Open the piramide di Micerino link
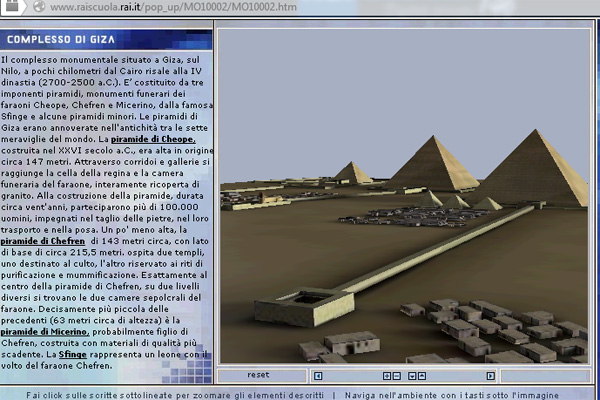The image size is (600, 400). (x=45, y=332)
